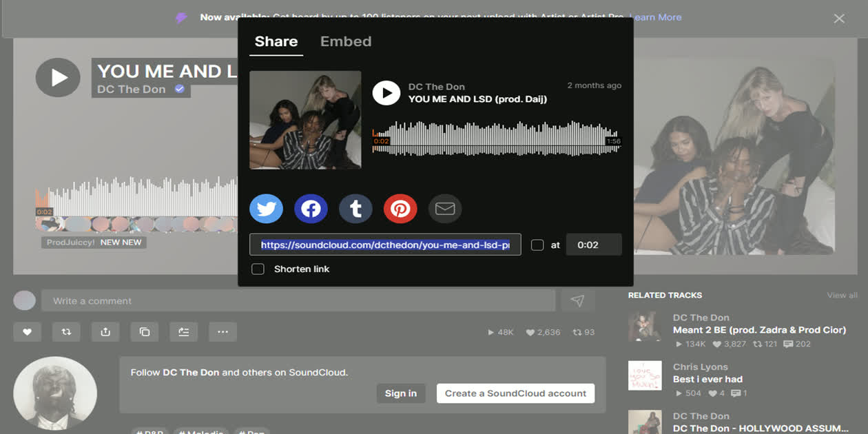Image resolution: width=868 pixels, height=434 pixels.
Task: Share the track via Facebook
Action: tap(311, 209)
